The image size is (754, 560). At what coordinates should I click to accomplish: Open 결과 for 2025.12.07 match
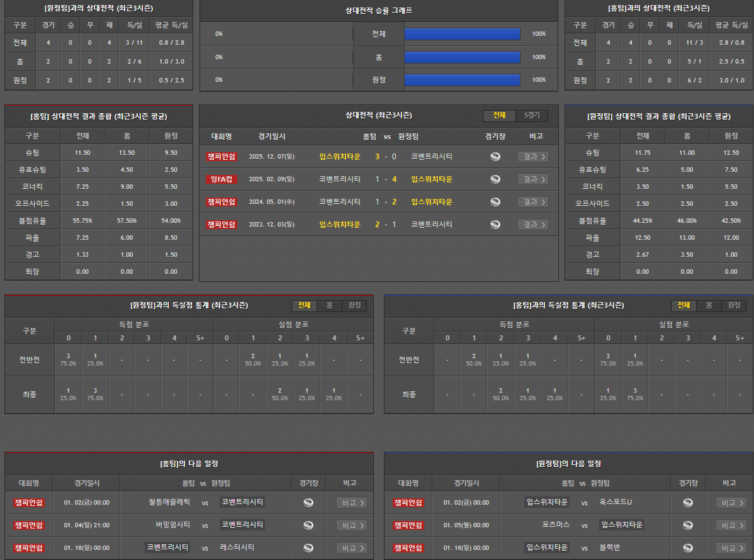point(532,157)
